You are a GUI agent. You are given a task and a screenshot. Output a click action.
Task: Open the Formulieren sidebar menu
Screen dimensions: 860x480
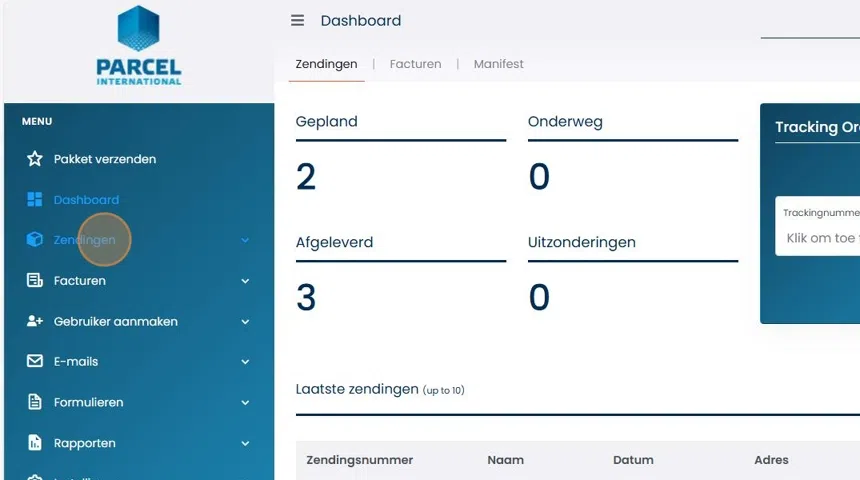coord(88,402)
